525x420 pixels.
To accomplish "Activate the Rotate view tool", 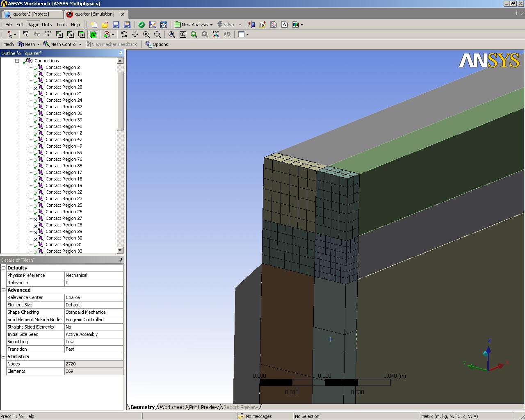I will (x=124, y=34).
